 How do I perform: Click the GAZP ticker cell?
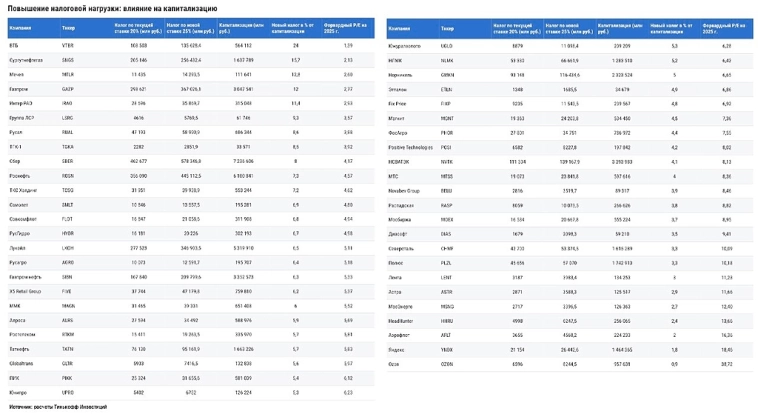click(68, 88)
